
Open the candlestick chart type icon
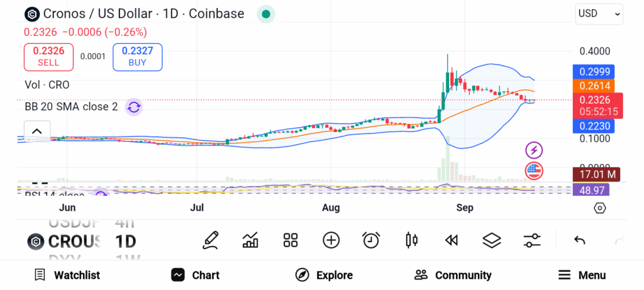point(412,240)
